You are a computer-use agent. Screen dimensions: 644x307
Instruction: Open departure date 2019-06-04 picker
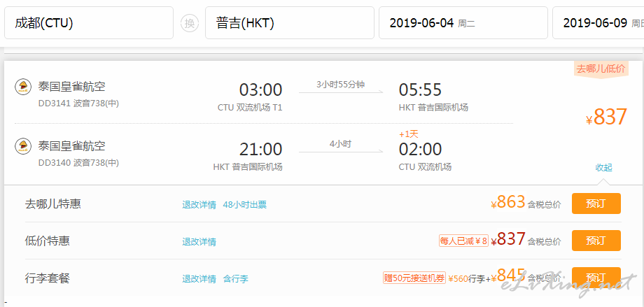463,23
